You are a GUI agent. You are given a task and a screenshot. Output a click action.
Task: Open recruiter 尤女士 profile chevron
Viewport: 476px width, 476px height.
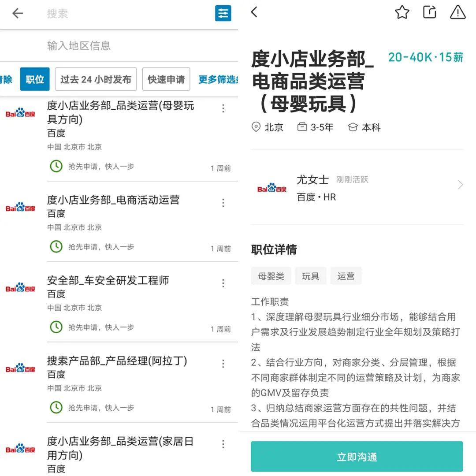(x=460, y=185)
